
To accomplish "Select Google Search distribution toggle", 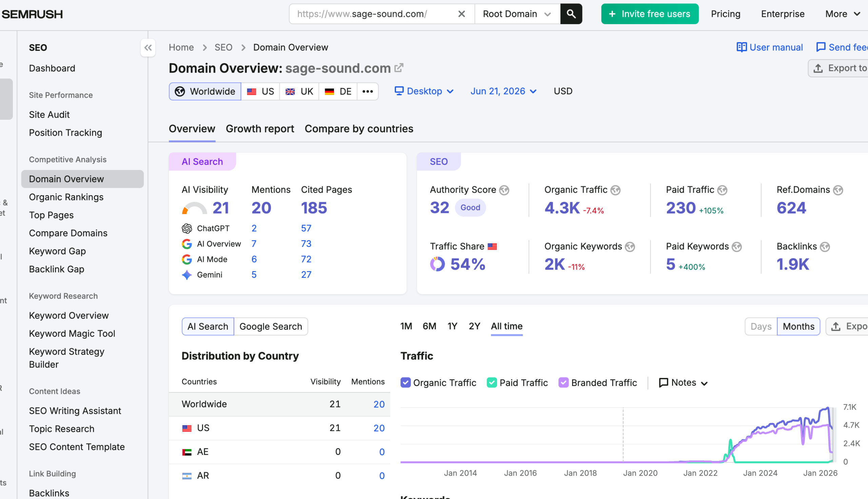I will click(x=271, y=327).
